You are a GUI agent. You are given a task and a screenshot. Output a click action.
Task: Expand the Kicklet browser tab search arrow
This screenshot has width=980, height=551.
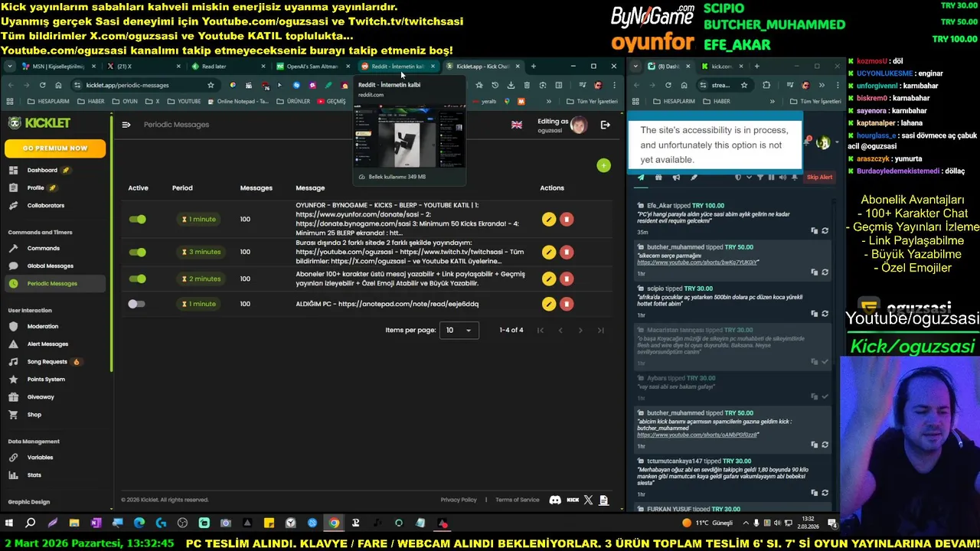point(10,67)
